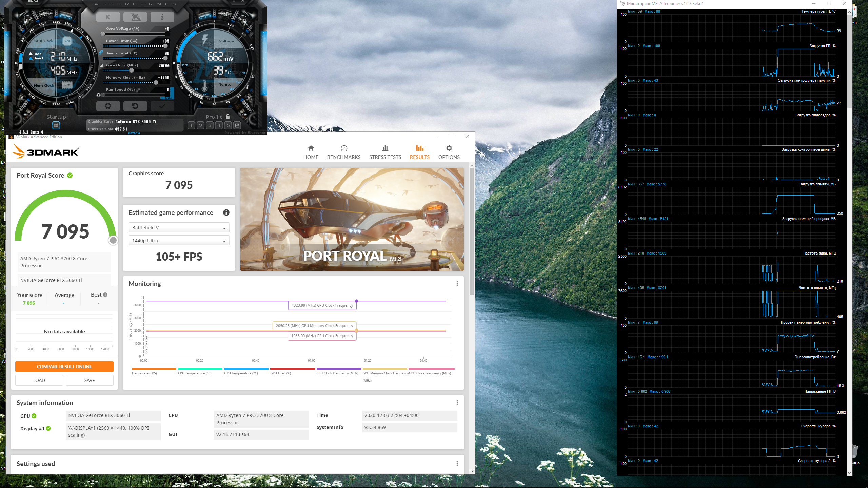Open the Battlefield V game dropdown

pos(179,228)
